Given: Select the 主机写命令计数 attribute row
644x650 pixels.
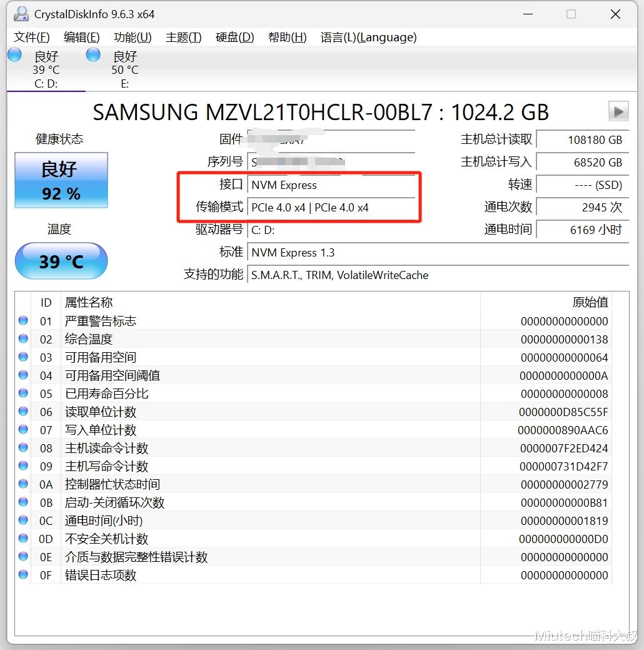Looking at the screenshot, I should point(313,466).
